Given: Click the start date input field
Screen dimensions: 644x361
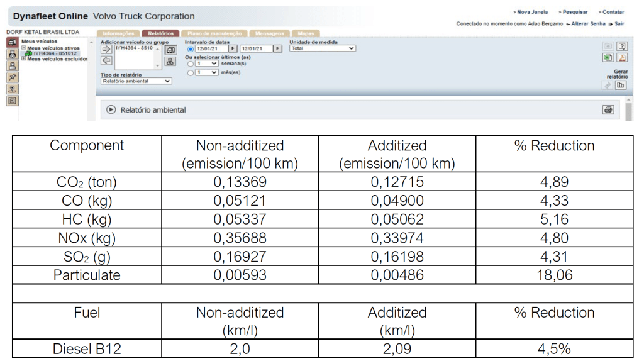Looking at the screenshot, I should (211, 48).
